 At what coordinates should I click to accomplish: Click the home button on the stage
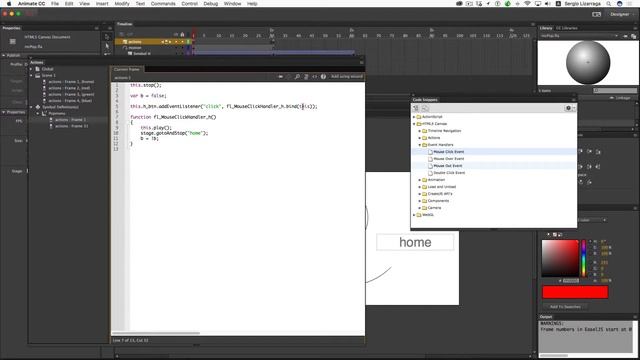415,242
